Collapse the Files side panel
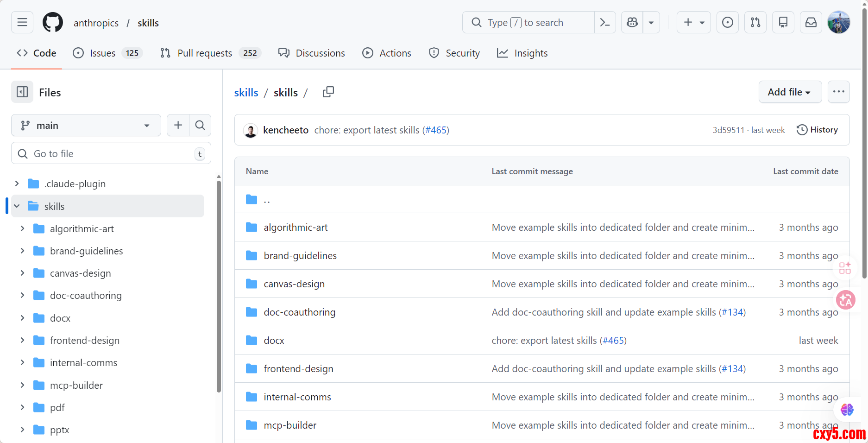Viewport: 868px width, 443px height. 22,92
